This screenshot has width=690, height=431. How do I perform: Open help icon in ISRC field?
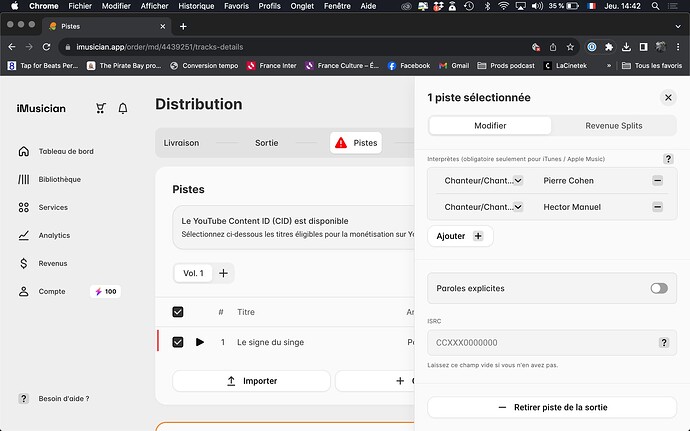(664, 343)
